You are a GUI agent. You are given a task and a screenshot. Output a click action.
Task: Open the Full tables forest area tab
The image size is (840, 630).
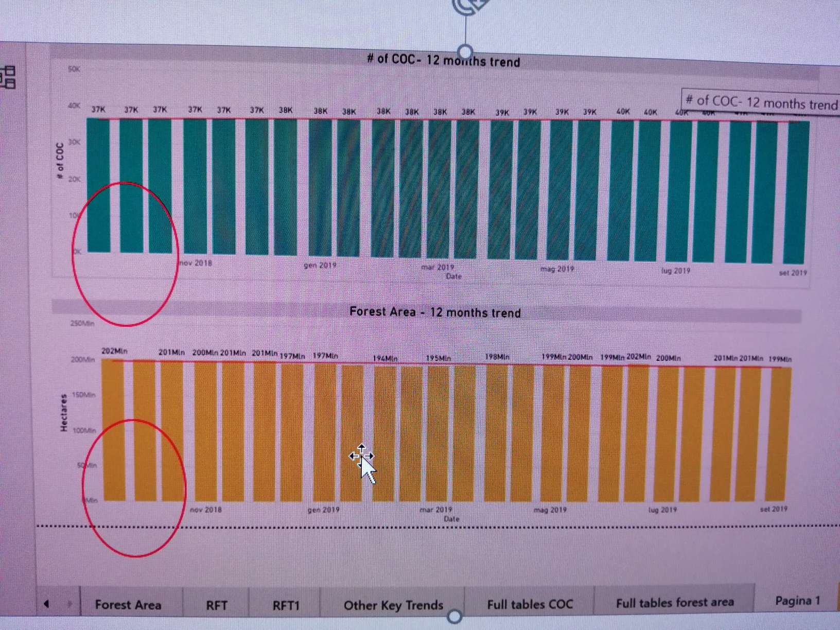(x=675, y=602)
